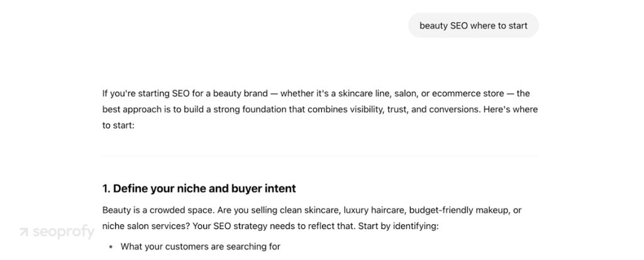Click the seoprofy arrow logo icon
Viewport: 644px width, 260px height.
(24, 232)
